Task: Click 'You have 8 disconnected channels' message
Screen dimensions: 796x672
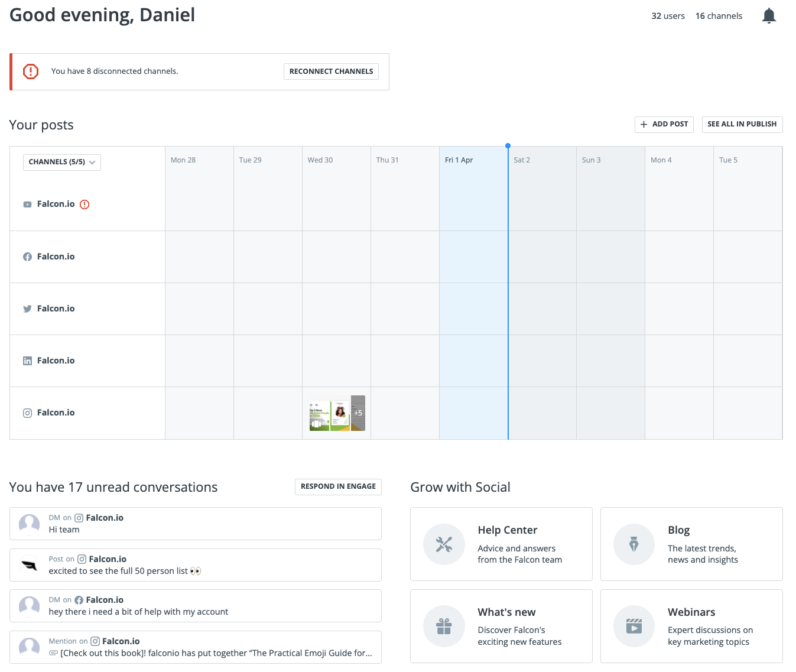Action: 115,72
